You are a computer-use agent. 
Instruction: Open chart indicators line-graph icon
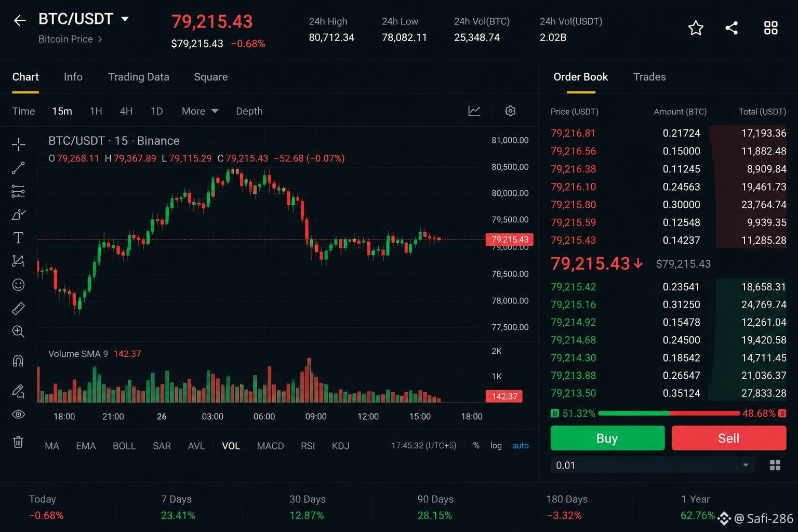click(x=474, y=111)
